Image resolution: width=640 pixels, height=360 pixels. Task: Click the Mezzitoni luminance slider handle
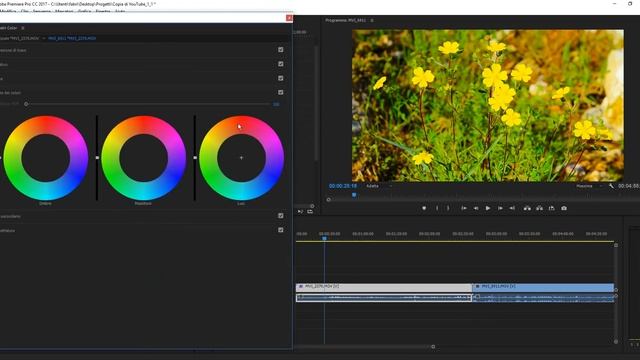click(97, 158)
